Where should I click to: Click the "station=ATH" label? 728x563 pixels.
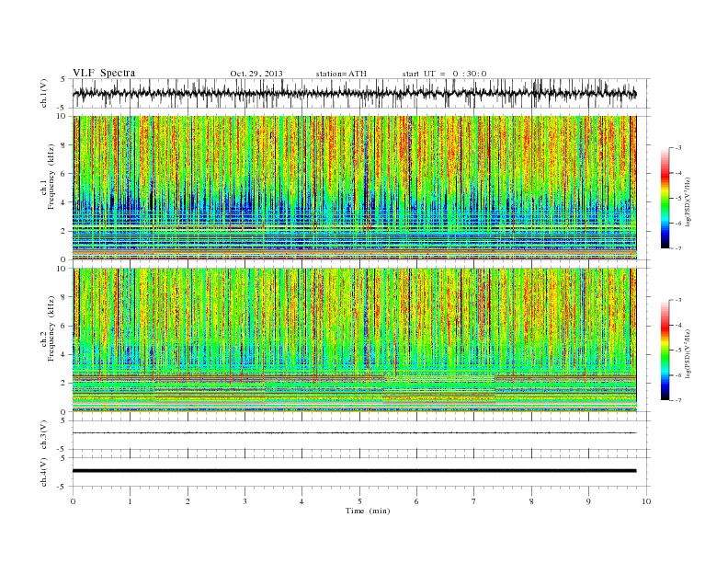coord(341,74)
